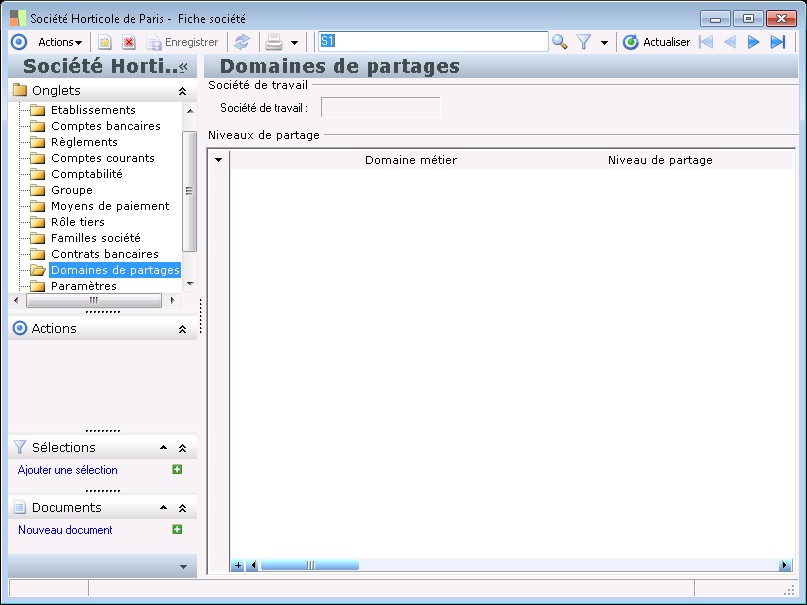Click the Onglets folder icon header

[20, 90]
